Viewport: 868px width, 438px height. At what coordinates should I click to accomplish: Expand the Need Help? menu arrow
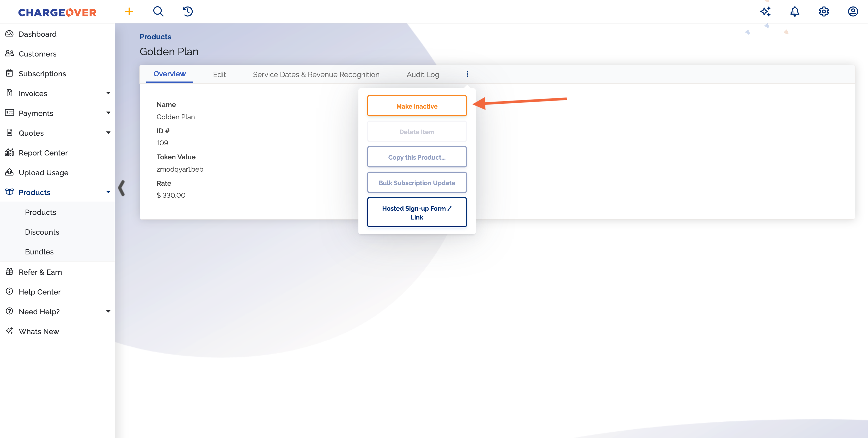(x=108, y=311)
